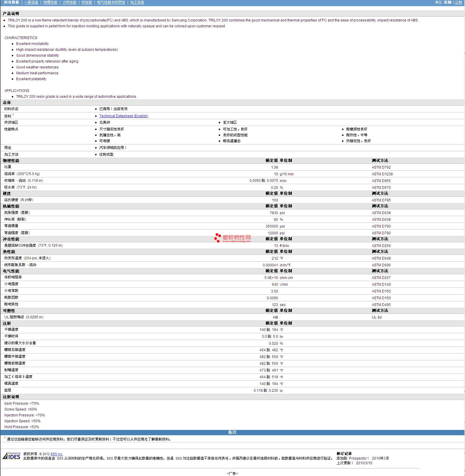This screenshot has width=465, height=476.
Task: Switch to the 一般信息 tab
Action: 31,2
